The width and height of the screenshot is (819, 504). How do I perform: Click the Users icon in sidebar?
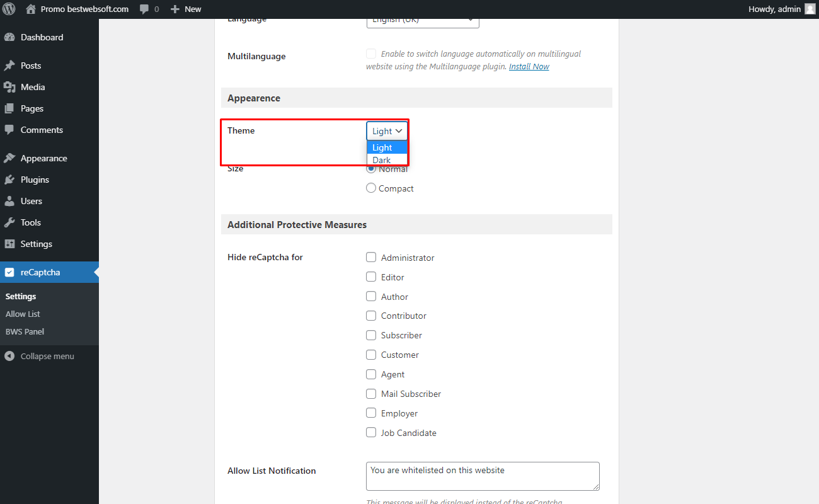coord(9,201)
